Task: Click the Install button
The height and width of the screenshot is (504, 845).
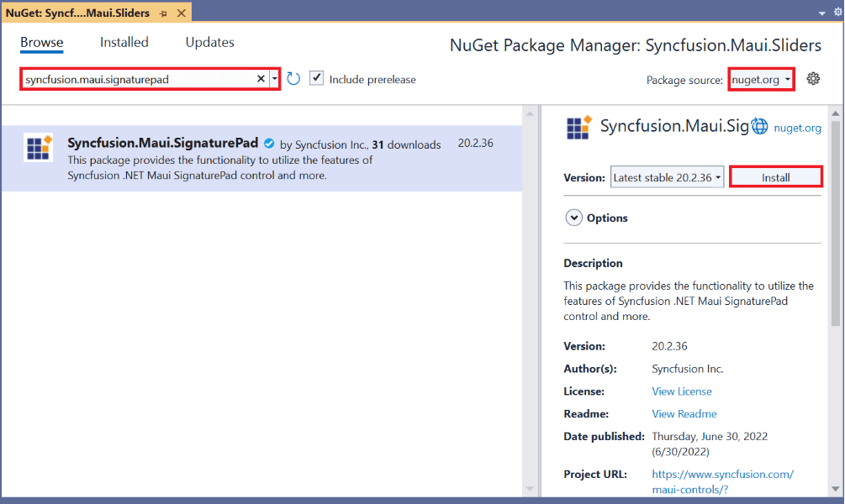Action: (x=775, y=177)
